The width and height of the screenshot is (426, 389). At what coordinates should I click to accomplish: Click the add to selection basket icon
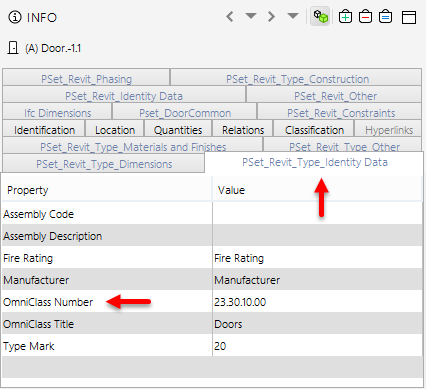coord(345,16)
